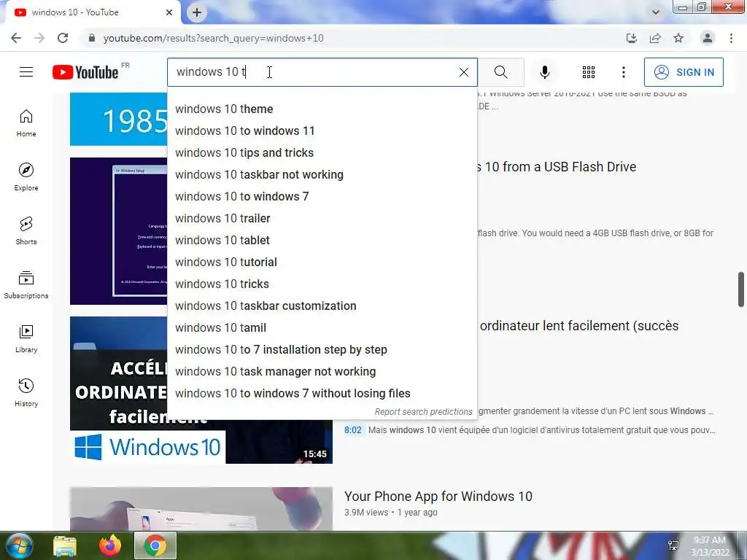Image resolution: width=747 pixels, height=560 pixels.
Task: Click the Chrome install app icon
Action: [x=632, y=38]
